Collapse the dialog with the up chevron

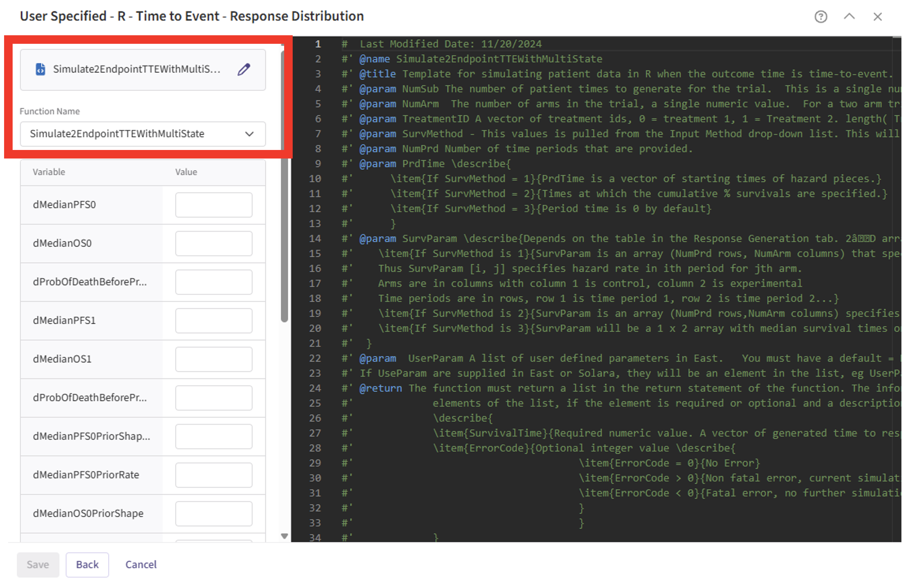(x=849, y=17)
